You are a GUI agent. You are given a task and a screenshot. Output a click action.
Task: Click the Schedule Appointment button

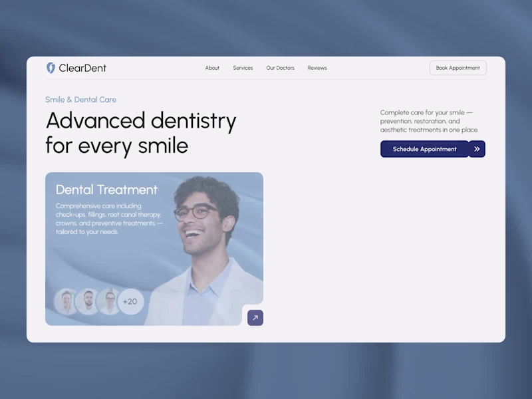424,149
